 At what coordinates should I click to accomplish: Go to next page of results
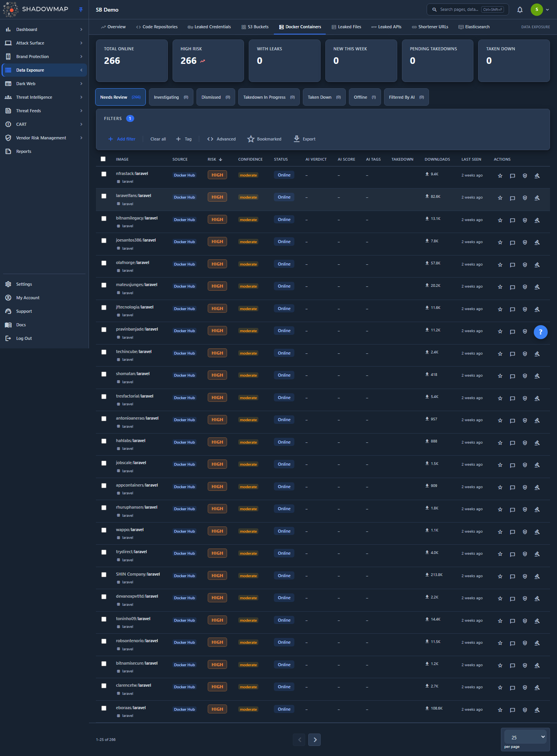pyautogui.click(x=314, y=740)
